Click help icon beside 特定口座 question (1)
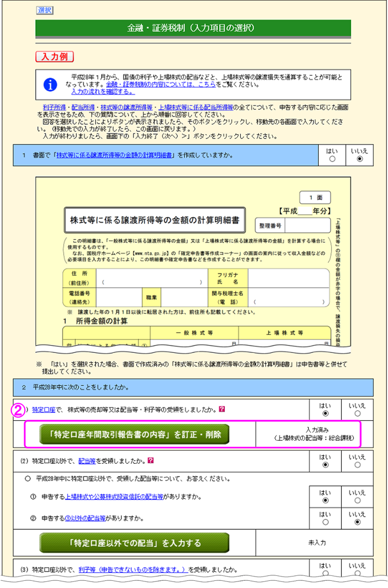Image resolution: width=388 pixels, height=588 pixels. 222,409
